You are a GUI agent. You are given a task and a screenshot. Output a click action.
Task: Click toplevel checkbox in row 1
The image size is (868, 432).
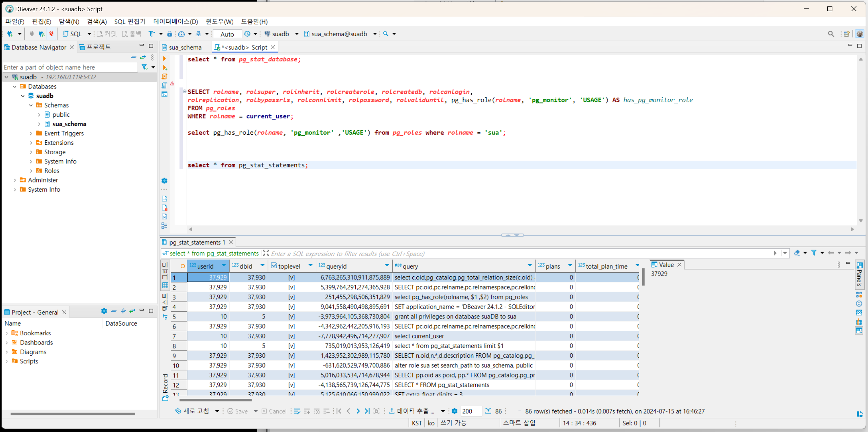click(x=291, y=277)
